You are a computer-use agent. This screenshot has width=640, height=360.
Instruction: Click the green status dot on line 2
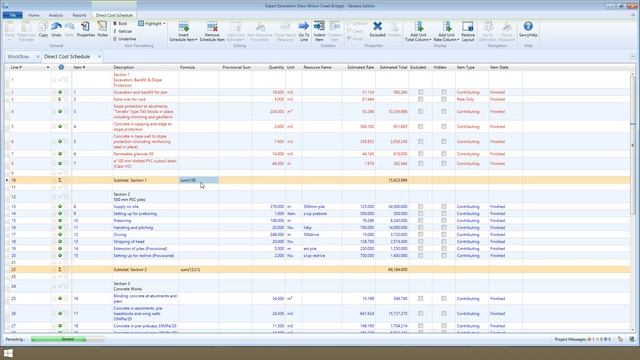pos(60,92)
